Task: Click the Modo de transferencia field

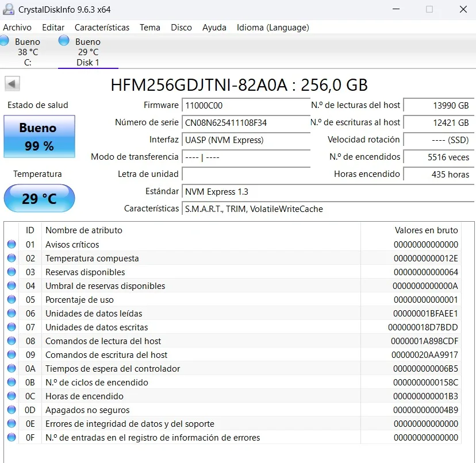Action: [x=246, y=157]
